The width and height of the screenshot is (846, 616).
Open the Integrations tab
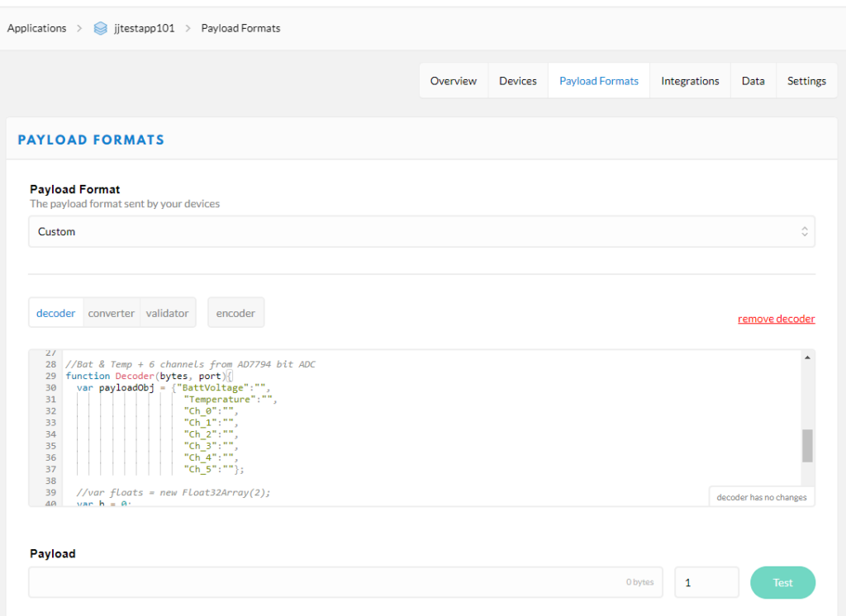pos(690,81)
